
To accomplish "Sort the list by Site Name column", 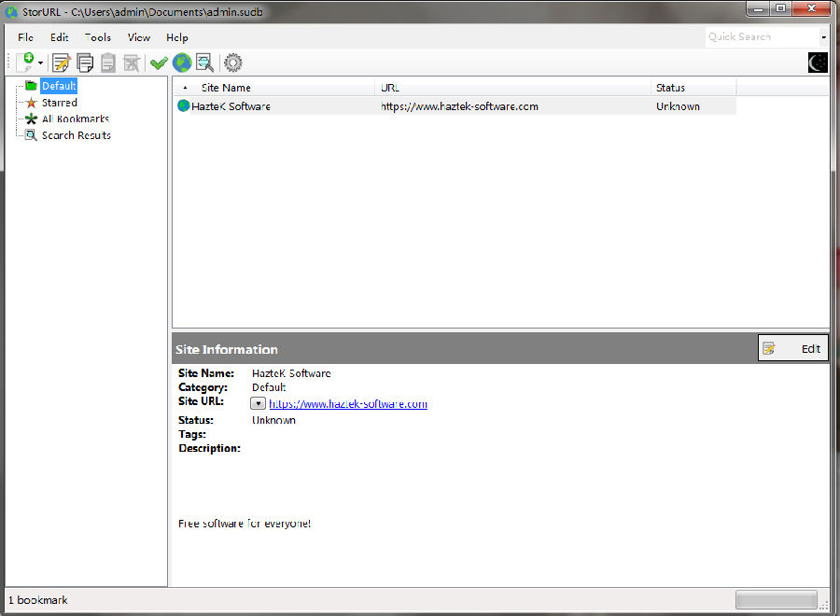I will (226, 88).
